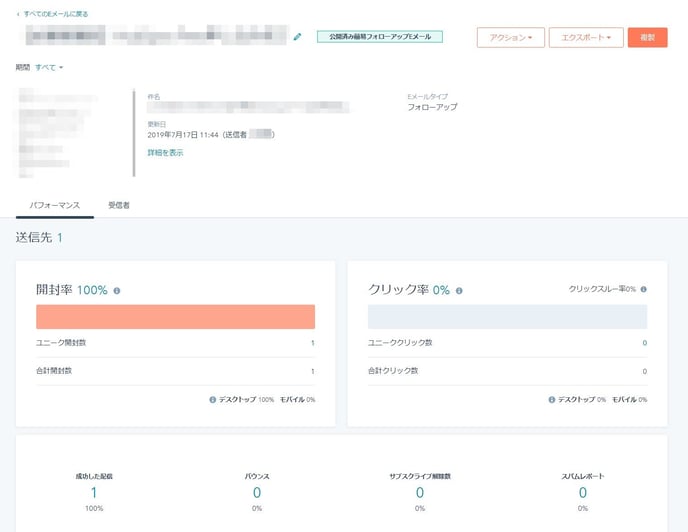Click info icon next to クリック率 0%
Viewport: 688px width, 532px height.
click(x=459, y=291)
